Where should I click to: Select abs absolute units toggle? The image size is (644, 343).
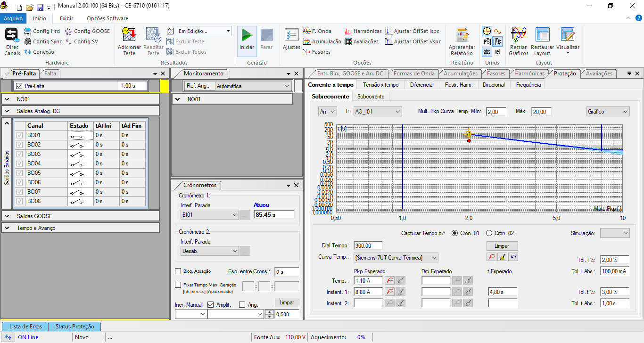(x=487, y=52)
